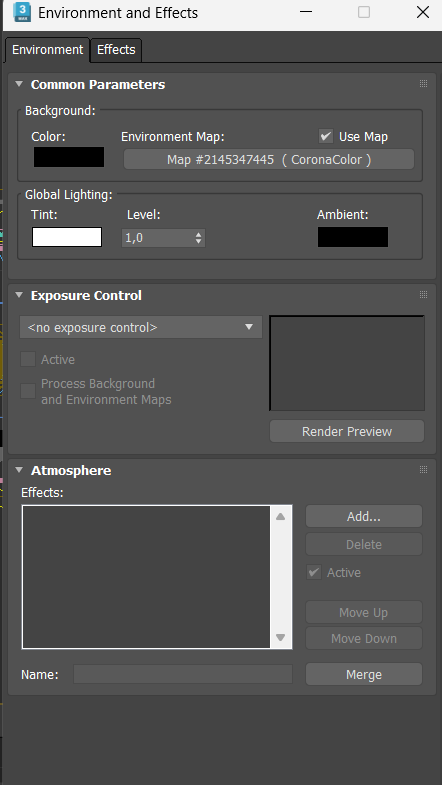The width and height of the screenshot is (442, 785).
Task: Open the no exposure control dropdown
Action: click(x=141, y=327)
